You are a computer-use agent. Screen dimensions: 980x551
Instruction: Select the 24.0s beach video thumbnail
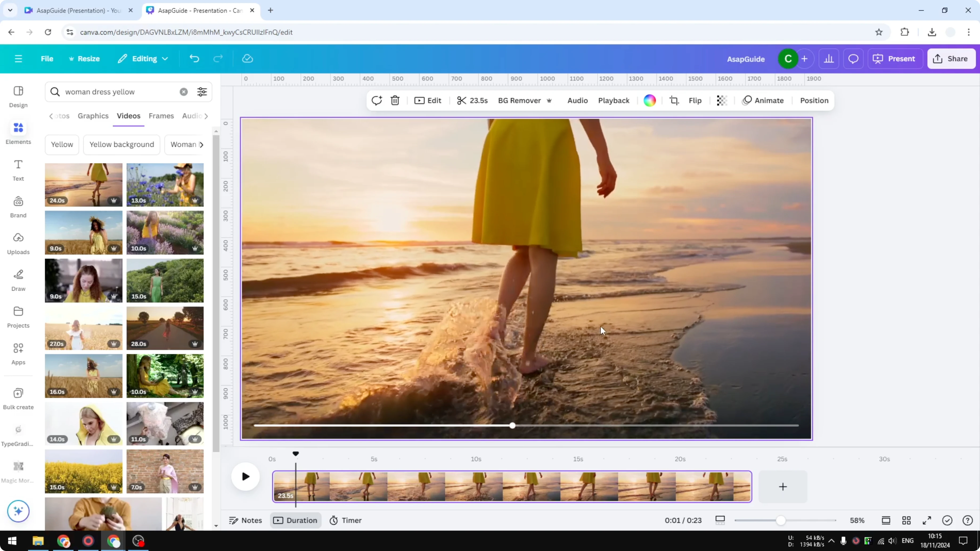point(83,185)
